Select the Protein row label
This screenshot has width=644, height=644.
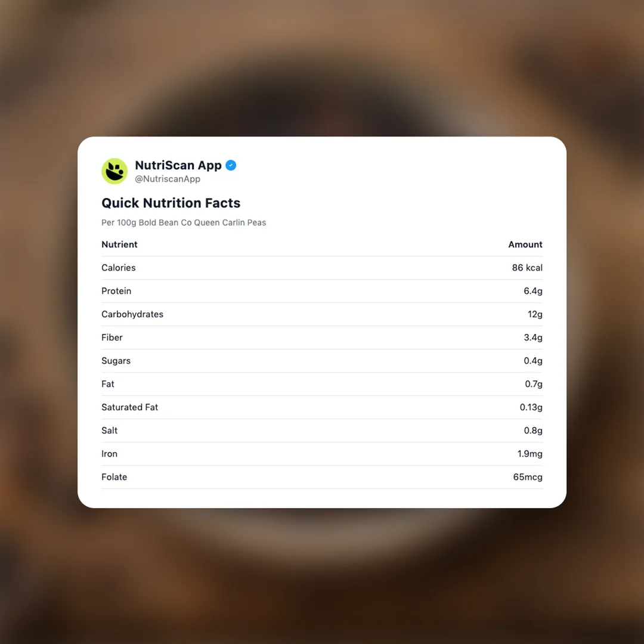point(116,291)
